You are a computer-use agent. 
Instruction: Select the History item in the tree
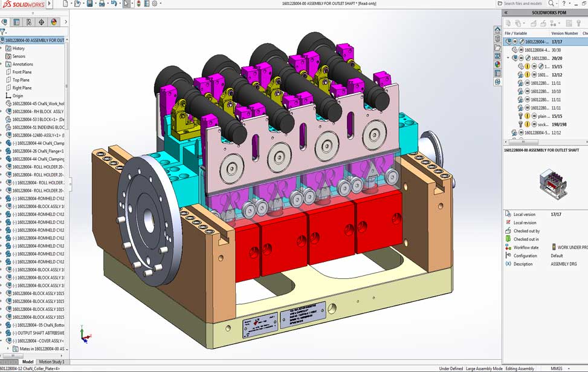click(x=18, y=48)
